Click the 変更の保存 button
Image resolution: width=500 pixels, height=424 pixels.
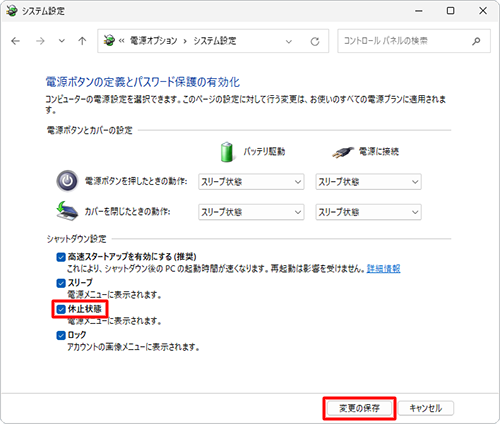click(x=359, y=408)
